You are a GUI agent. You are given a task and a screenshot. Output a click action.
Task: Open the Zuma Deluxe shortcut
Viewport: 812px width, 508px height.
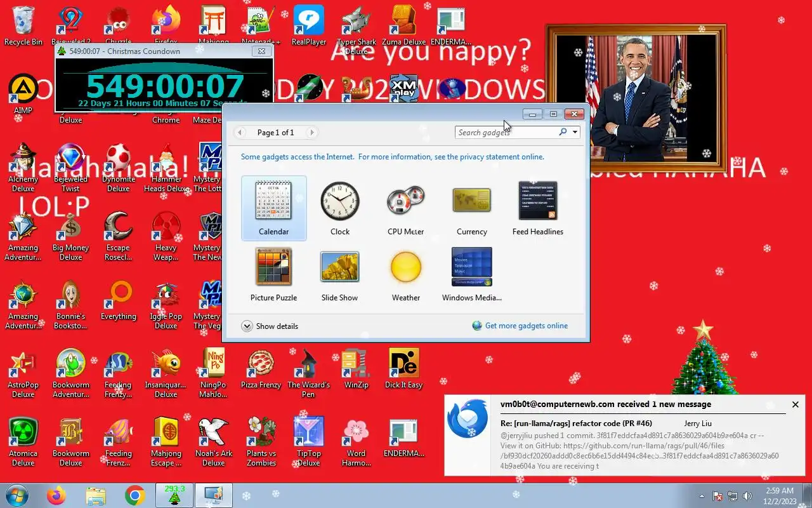tap(403, 27)
